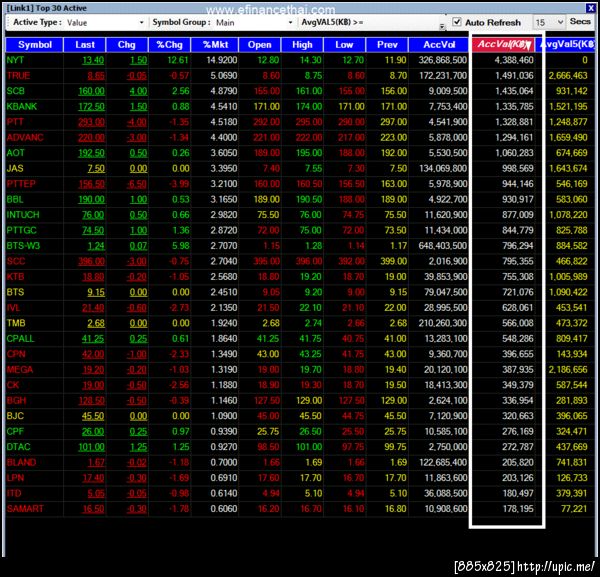Click DTAC last price 101.00
Screen dimensions: 600x577
pyautogui.click(x=91, y=447)
